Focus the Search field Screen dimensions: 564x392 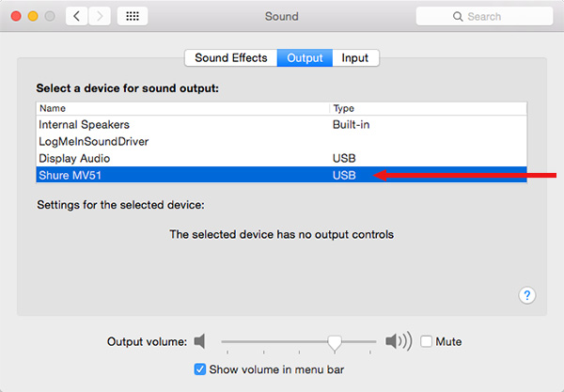click(x=484, y=16)
